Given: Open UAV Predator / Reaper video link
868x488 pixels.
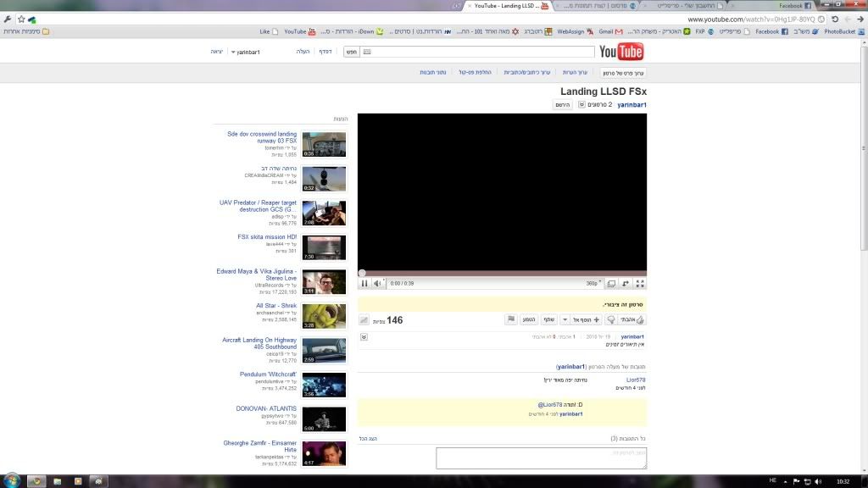Looking at the screenshot, I should click(258, 206).
